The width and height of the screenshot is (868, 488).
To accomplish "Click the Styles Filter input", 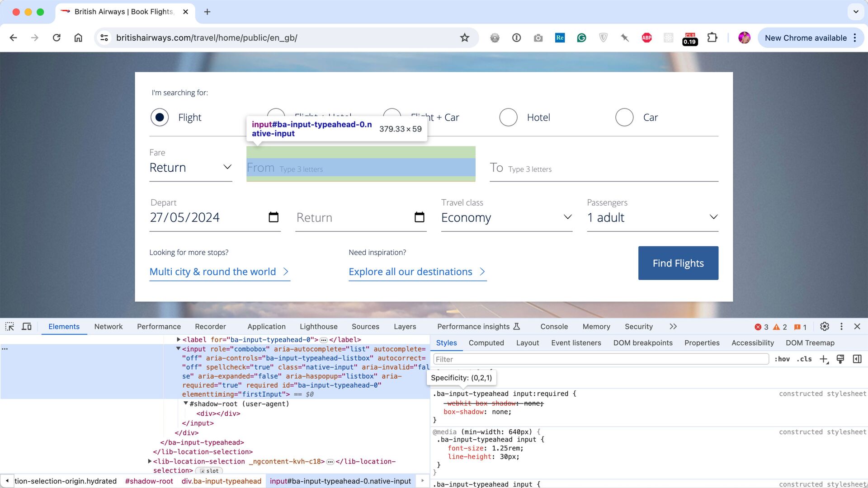I will pos(601,359).
